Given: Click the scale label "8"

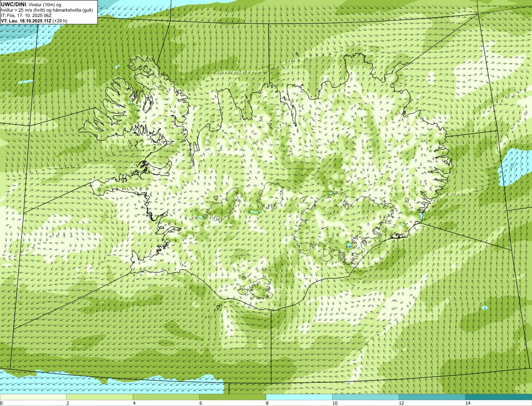Looking at the screenshot, I should [x=267, y=403].
